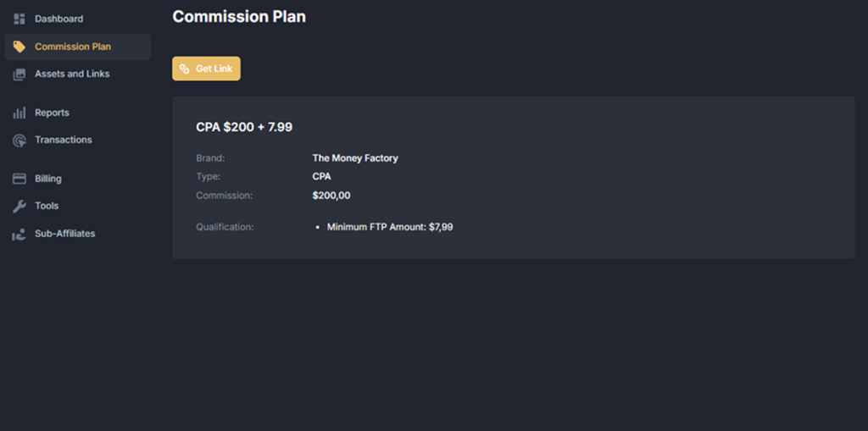Viewport: 868px width, 431px height.
Task: Click the chain link icon in Get Link
Action: (185, 69)
